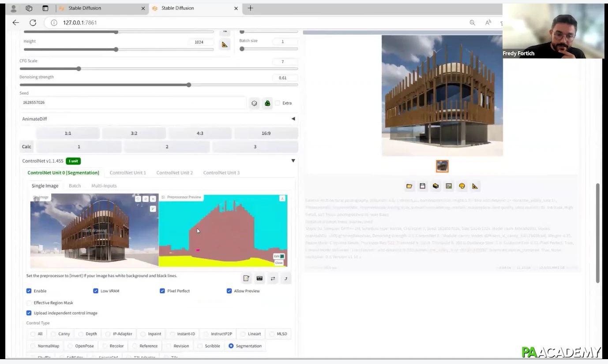This screenshot has height=364, width=608.
Task: Click the Seed input field
Action: (x=133, y=103)
